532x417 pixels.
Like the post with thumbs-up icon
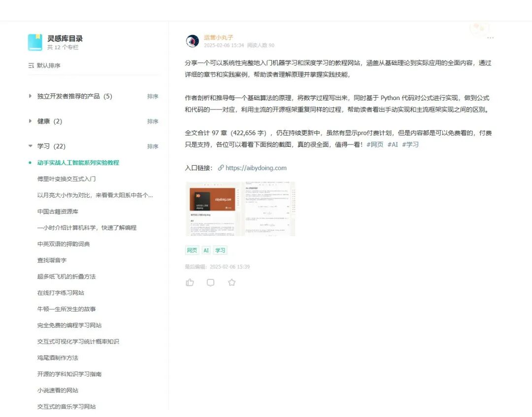[x=190, y=282]
